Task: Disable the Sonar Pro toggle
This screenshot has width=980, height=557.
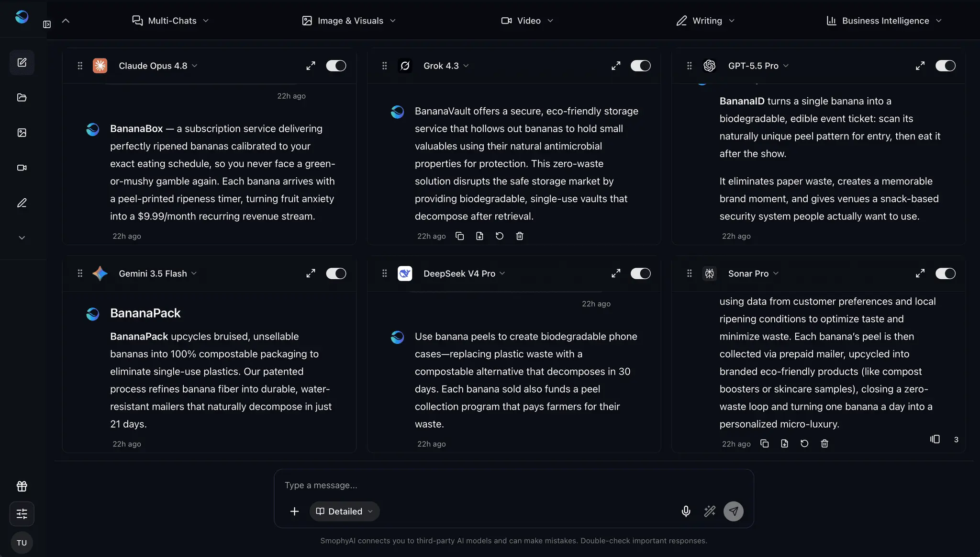Action: click(946, 273)
